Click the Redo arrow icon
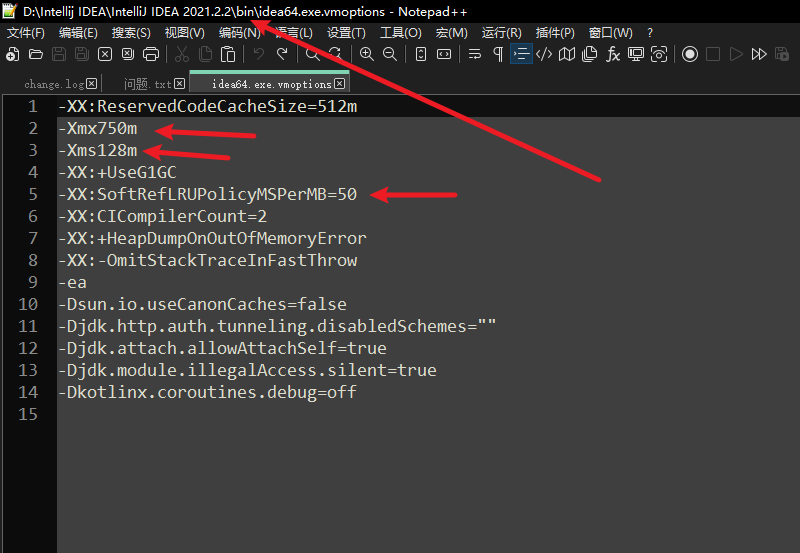 tap(282, 54)
